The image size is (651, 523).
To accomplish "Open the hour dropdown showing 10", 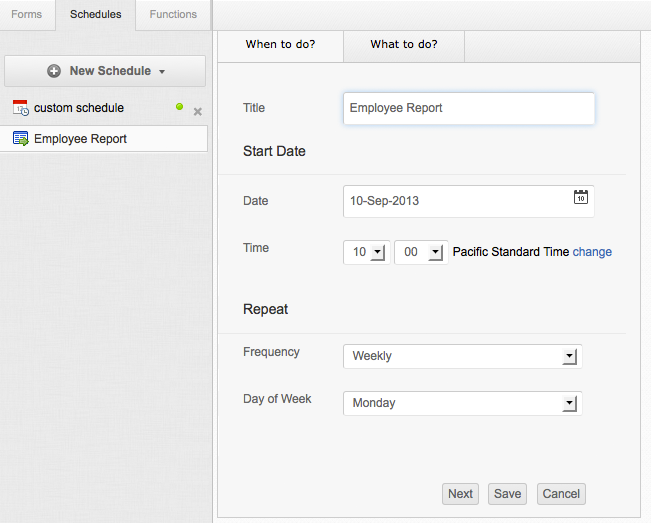I will [x=377, y=253].
